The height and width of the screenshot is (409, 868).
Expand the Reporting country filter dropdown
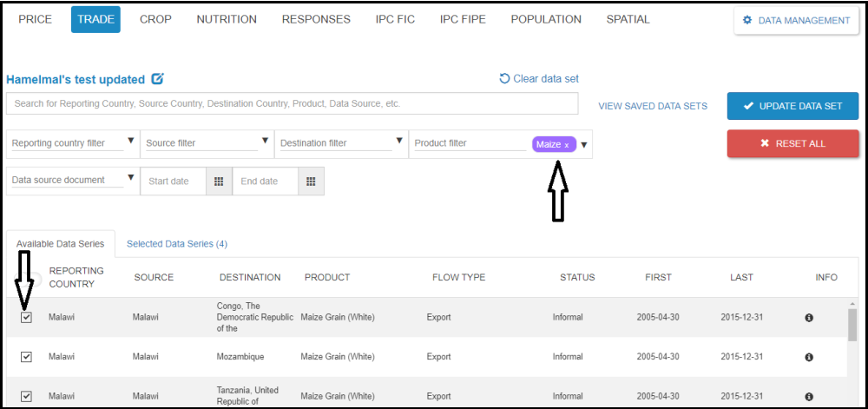131,141
